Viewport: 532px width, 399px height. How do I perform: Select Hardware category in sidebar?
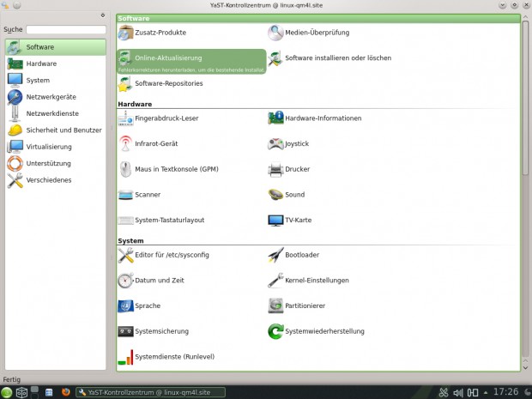click(56, 63)
